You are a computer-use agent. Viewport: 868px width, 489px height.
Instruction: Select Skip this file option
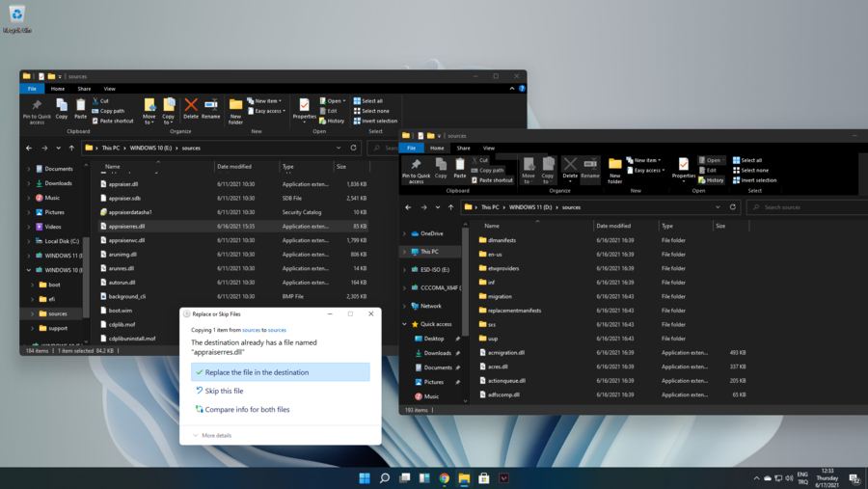(224, 392)
